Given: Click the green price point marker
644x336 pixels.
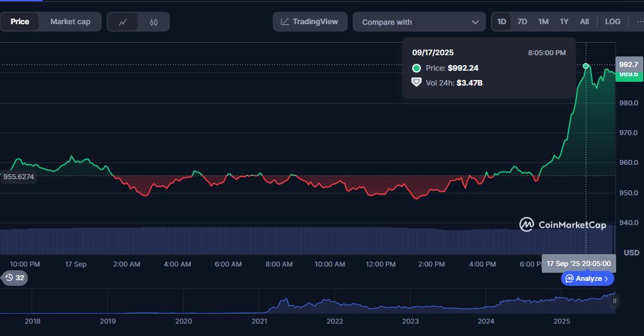Looking at the screenshot, I should 586,66.
